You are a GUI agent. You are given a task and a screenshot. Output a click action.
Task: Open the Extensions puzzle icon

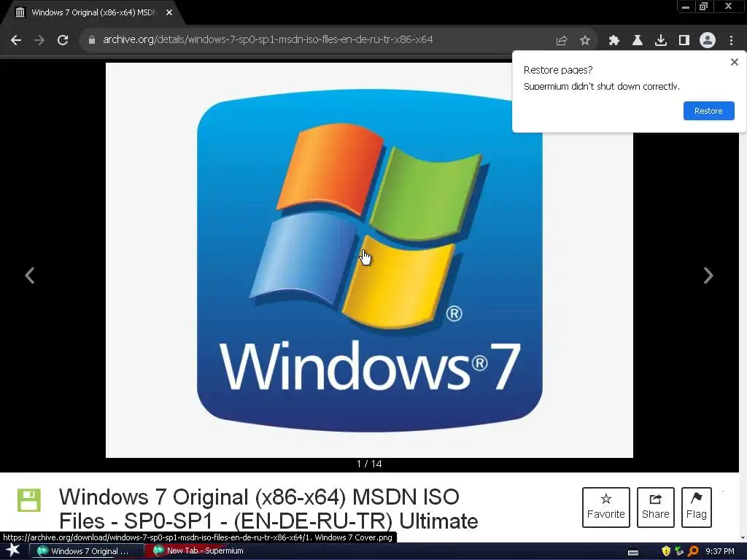point(614,41)
